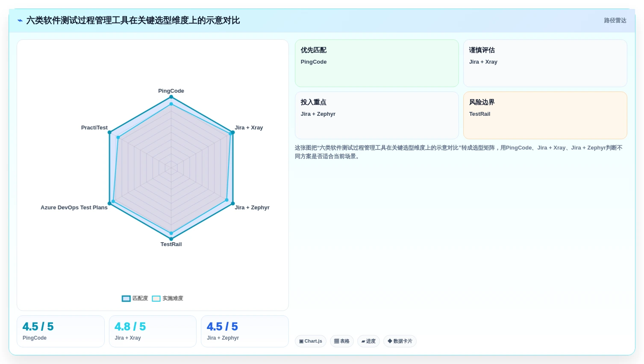Click the Jira + Xray 4.8 / 5 score card
Screen dimensions: 644x364
point(153,332)
